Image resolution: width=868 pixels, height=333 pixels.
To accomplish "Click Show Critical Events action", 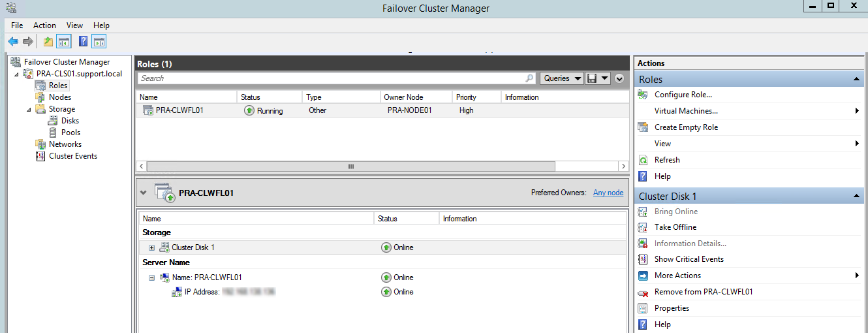I will [x=689, y=259].
